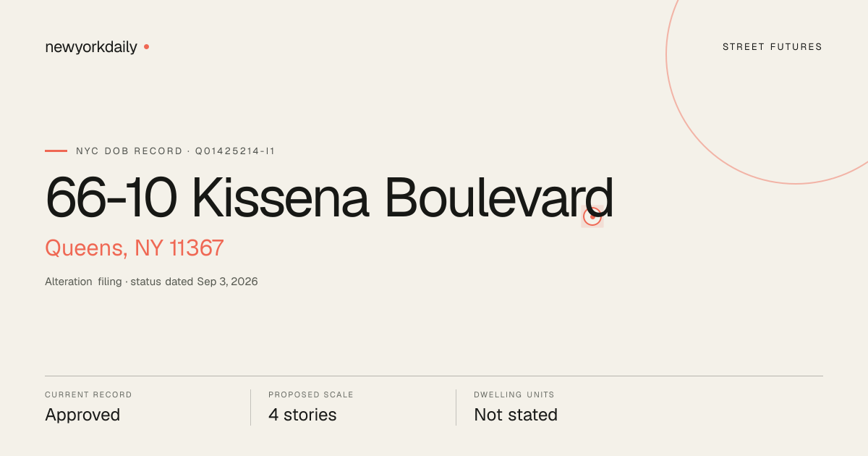Select record number Q01425214-I1

[x=235, y=151]
